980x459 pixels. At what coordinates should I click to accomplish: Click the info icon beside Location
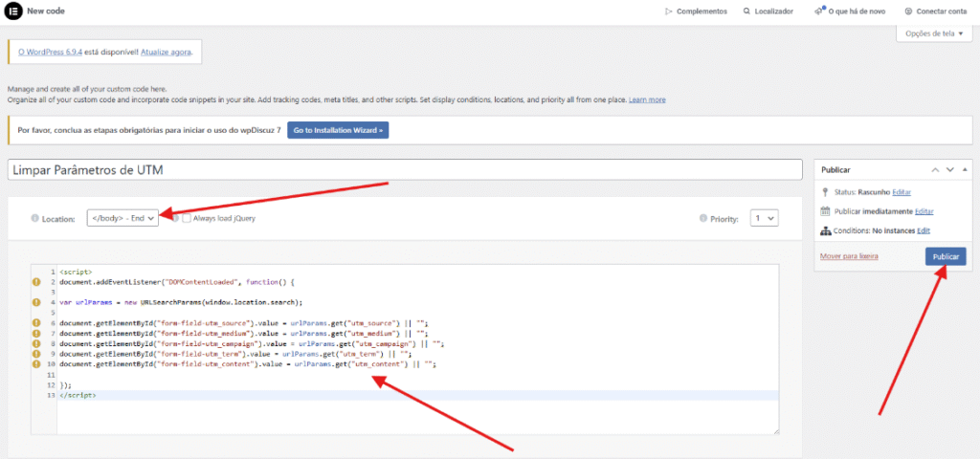[35, 219]
